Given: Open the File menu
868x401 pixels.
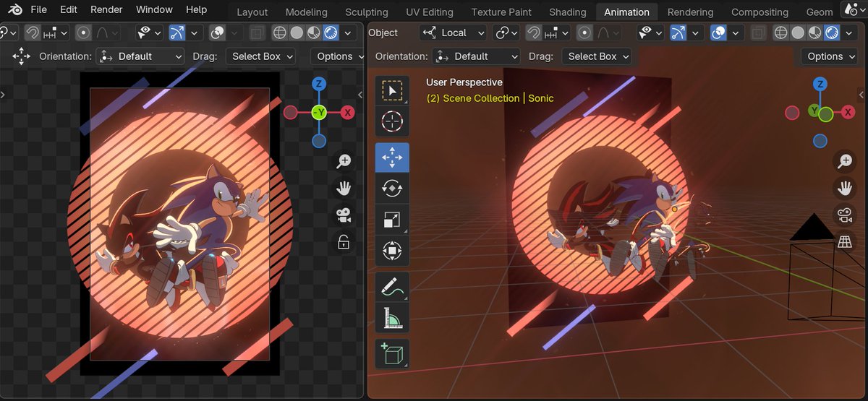Looking at the screenshot, I should (38, 10).
